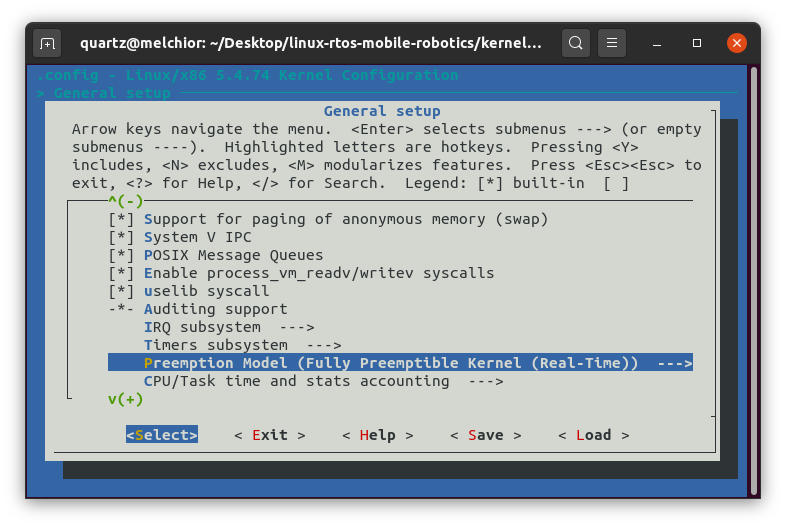Click the Select button
This screenshot has height=527, width=786.
click(x=162, y=435)
